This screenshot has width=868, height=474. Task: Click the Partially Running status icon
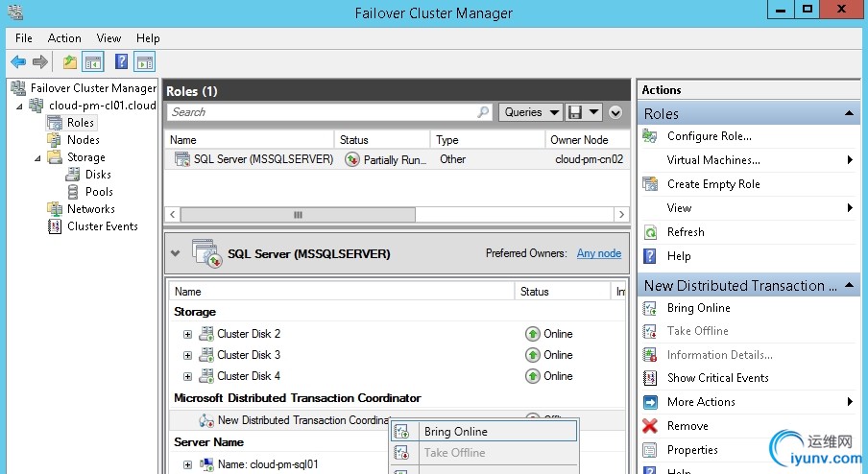click(x=352, y=160)
